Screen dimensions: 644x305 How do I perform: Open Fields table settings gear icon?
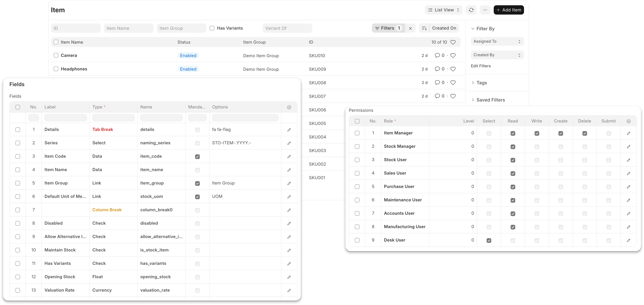click(289, 107)
